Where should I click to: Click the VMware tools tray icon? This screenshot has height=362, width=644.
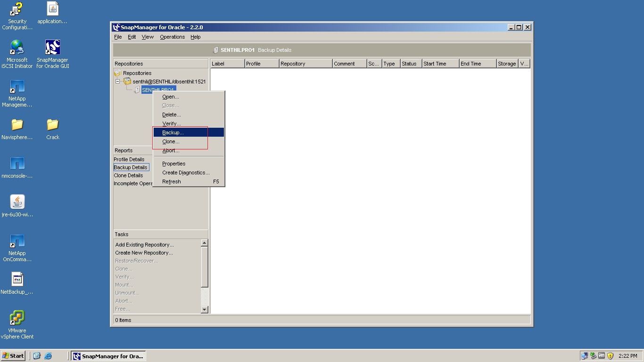click(x=602, y=356)
